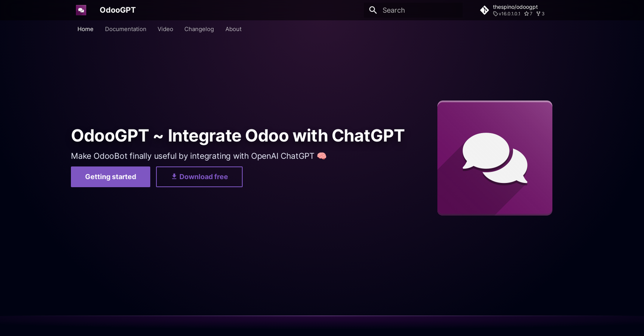The width and height of the screenshot is (644, 336).
Task: Click the brain emoji after ChatGPT
Action: pyautogui.click(x=322, y=156)
